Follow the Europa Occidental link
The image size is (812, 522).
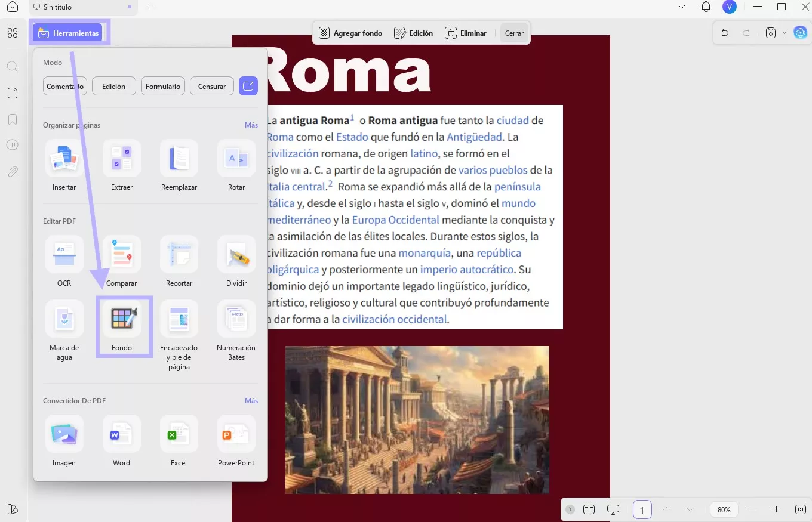(x=395, y=220)
